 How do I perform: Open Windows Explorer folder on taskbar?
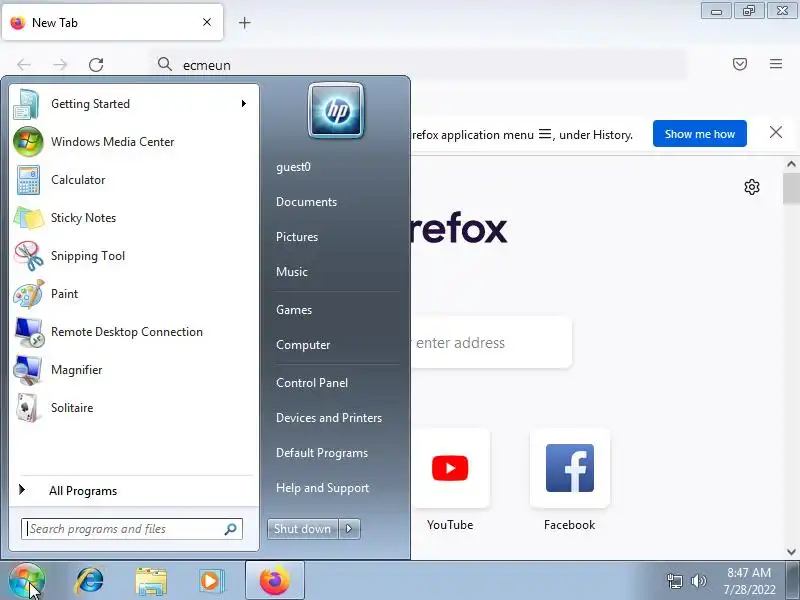pyautogui.click(x=151, y=582)
